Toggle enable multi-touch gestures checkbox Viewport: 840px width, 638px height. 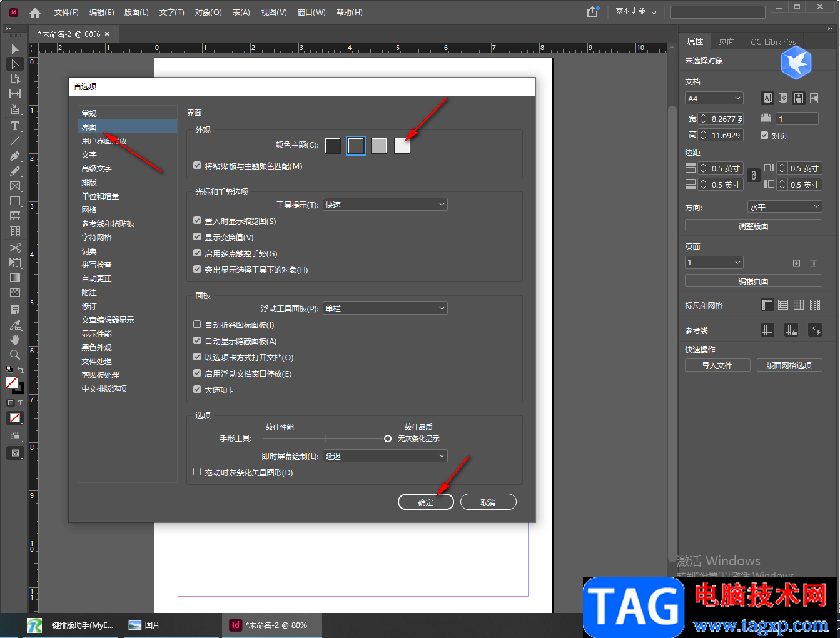pyautogui.click(x=197, y=253)
